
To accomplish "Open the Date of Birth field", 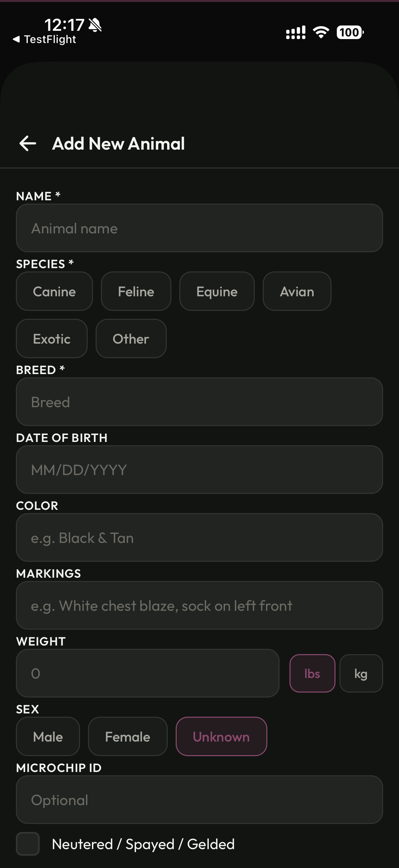I will tap(199, 470).
